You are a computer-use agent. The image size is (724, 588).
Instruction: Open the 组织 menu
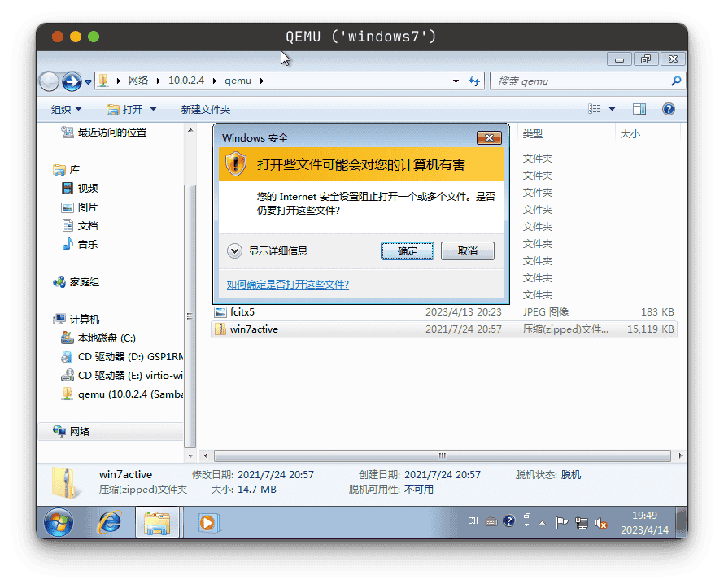[66, 109]
